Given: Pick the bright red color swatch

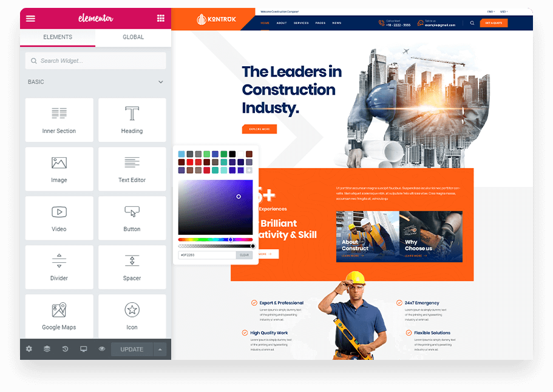Looking at the screenshot, I should point(190,162).
